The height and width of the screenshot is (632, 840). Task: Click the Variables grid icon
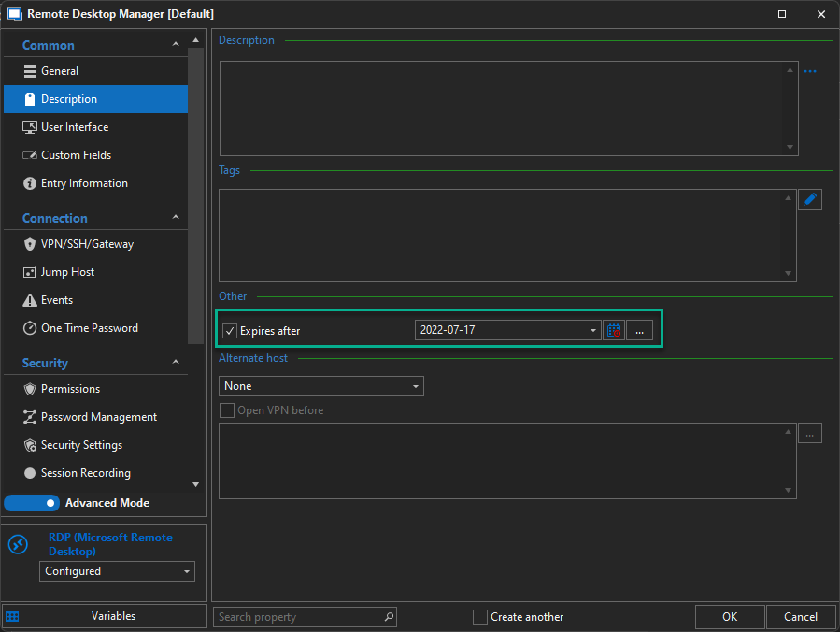(12, 616)
